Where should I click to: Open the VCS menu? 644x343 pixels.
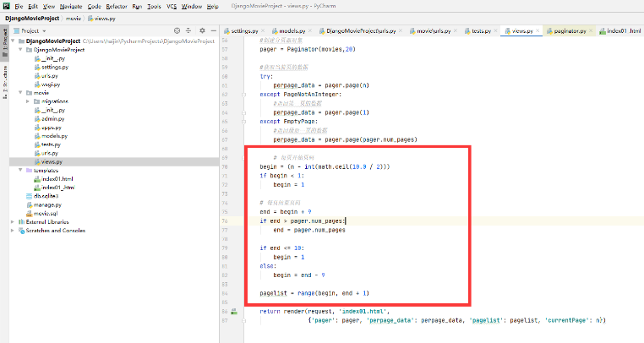tap(172, 6)
